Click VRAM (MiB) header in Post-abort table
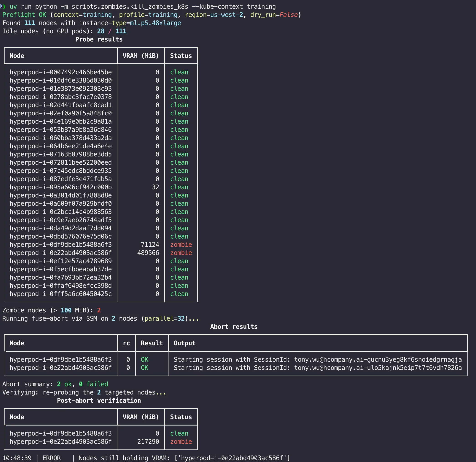The image size is (476, 462). (141, 417)
